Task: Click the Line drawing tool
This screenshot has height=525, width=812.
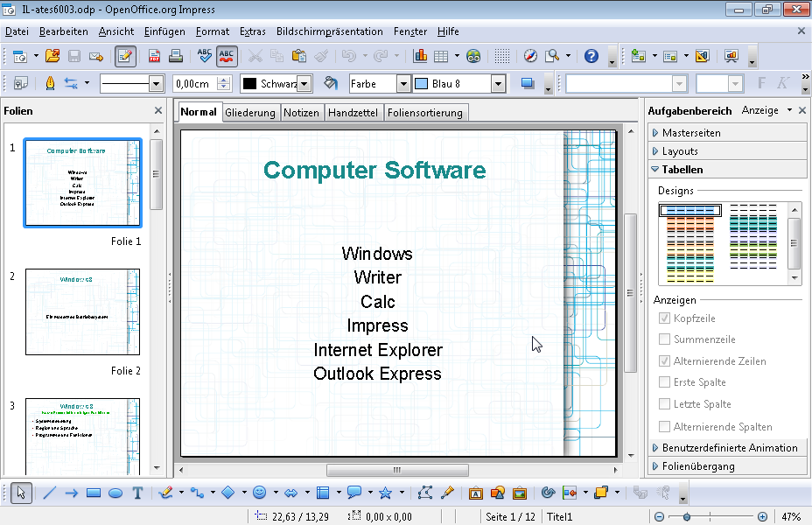Action: 49,493
